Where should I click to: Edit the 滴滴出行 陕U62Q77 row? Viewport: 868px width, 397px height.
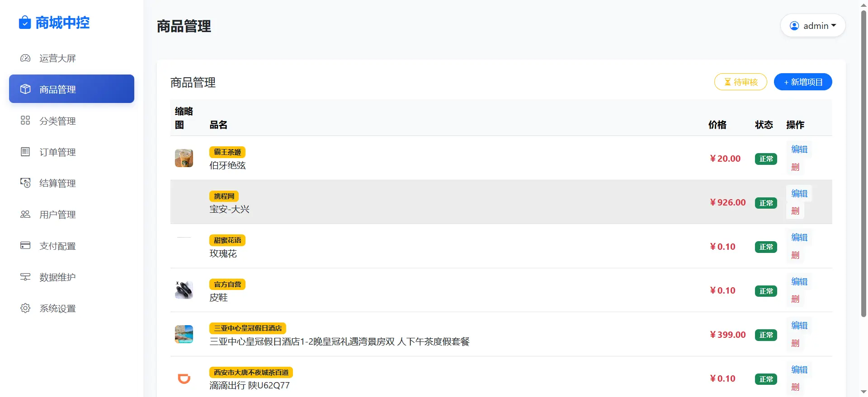[x=799, y=369]
